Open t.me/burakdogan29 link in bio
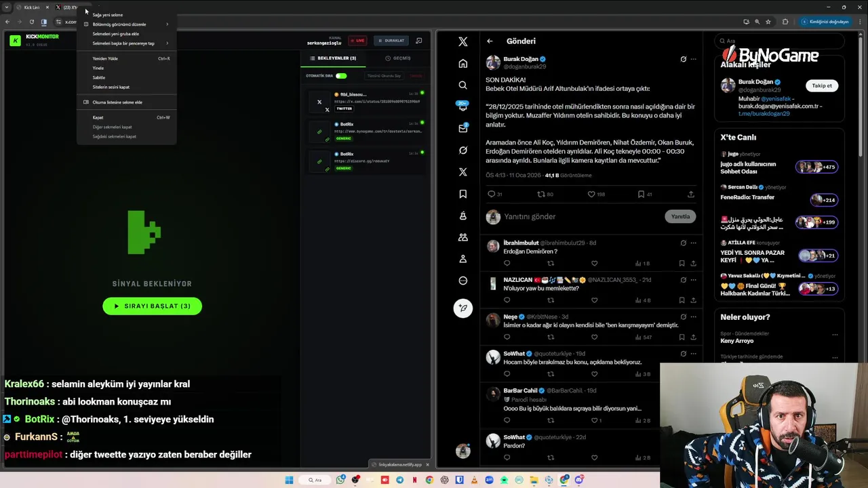868x488 pixels. pos(764,114)
